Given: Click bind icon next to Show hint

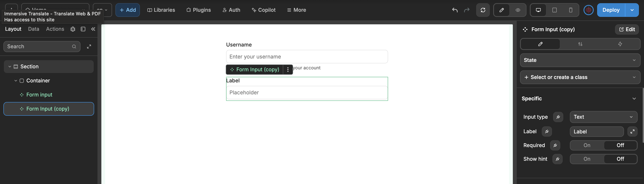Looking at the screenshot, I should pos(558,159).
